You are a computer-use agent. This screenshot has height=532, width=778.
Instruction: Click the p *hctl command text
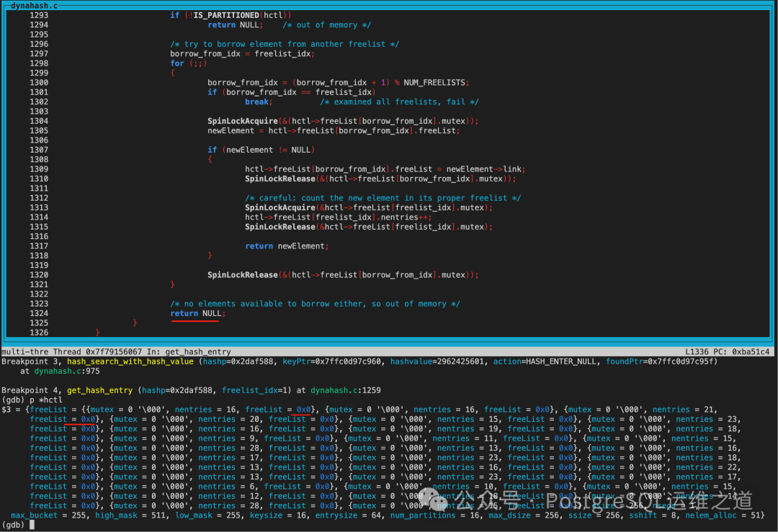click(45, 400)
